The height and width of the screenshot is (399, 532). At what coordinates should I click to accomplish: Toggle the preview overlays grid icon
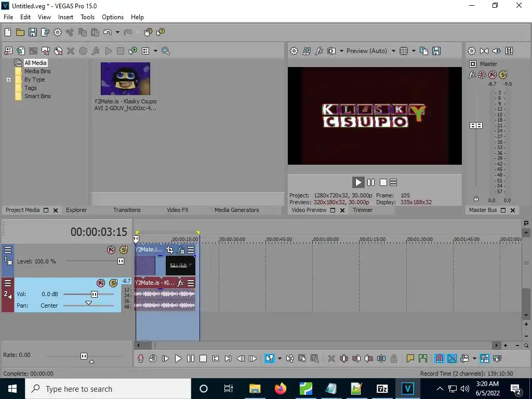click(x=404, y=51)
